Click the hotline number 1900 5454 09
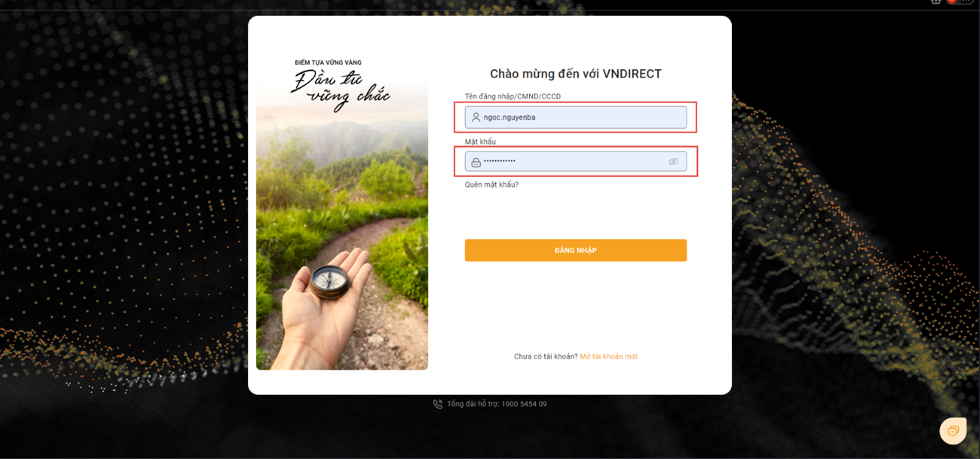This screenshot has height=459, width=980. click(x=524, y=404)
